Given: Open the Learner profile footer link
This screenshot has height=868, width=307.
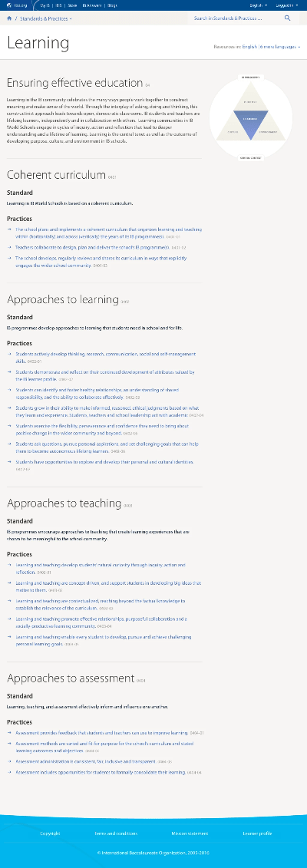Looking at the screenshot, I should tap(257, 833).
